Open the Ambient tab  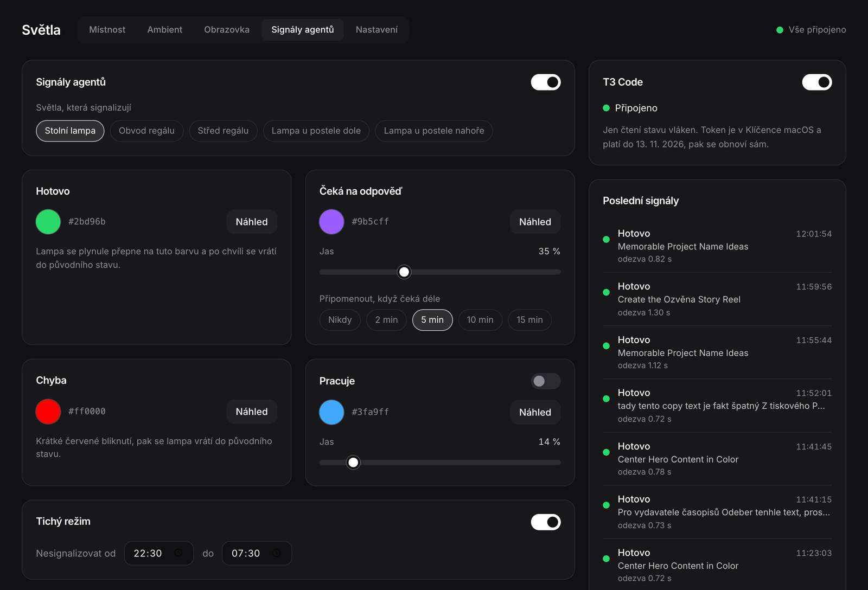point(165,30)
